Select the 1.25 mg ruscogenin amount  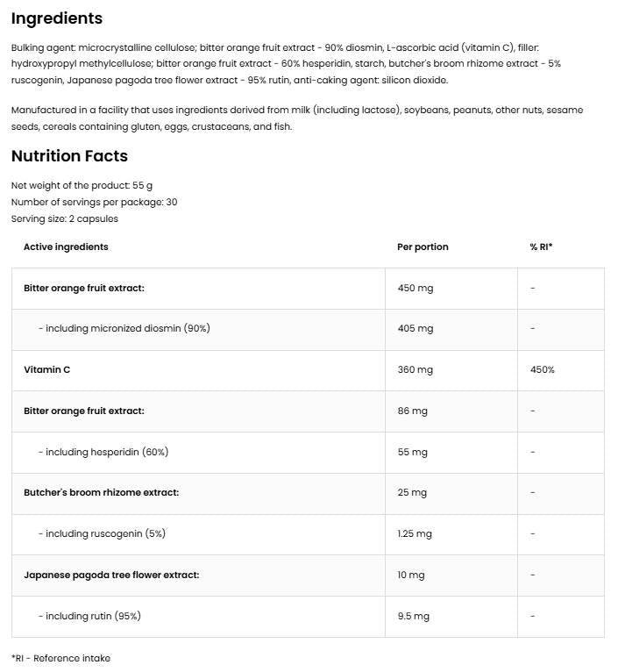tap(415, 533)
